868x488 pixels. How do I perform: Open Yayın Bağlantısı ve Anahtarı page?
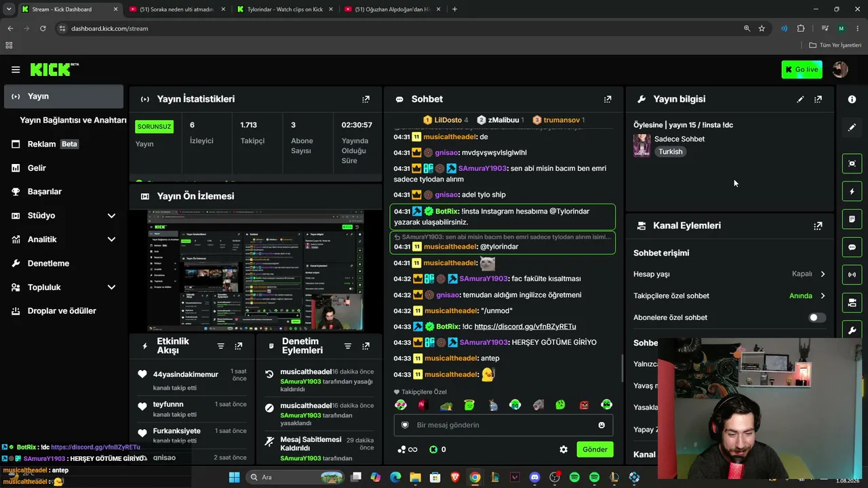click(x=73, y=120)
